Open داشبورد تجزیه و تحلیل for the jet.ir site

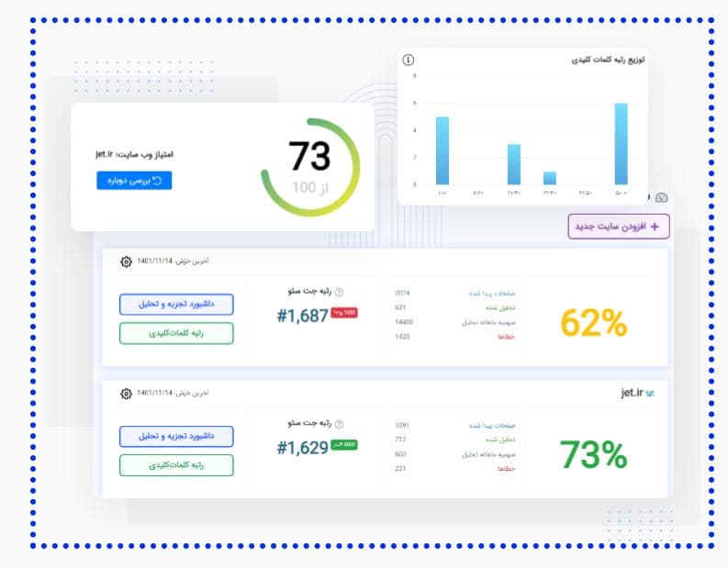(176, 436)
